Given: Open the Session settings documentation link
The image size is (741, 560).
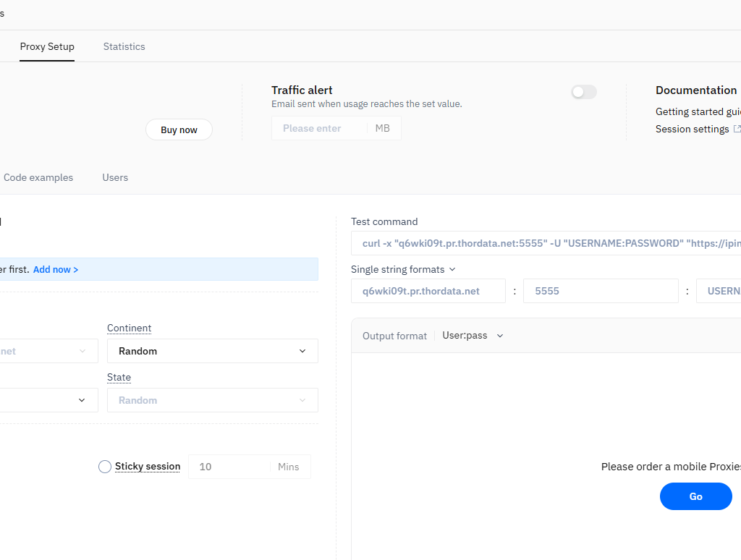Looking at the screenshot, I should 692,129.
